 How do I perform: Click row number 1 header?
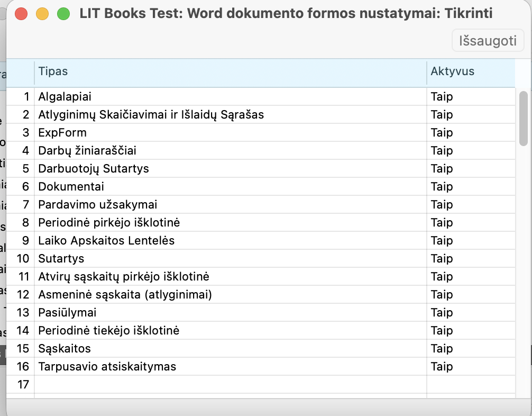[20, 97]
